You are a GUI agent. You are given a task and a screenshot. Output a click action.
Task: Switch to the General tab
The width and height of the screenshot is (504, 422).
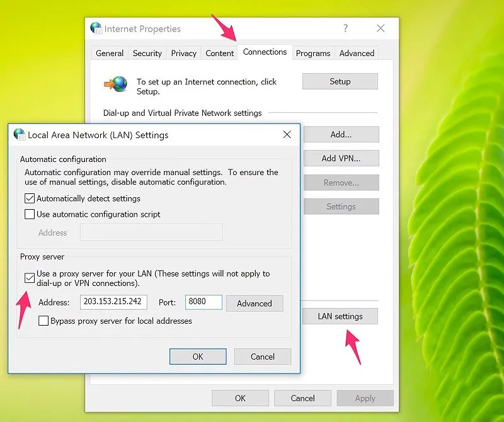[x=110, y=54]
